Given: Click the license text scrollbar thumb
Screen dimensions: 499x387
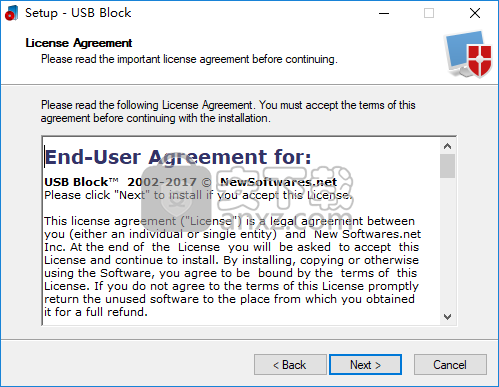Looking at the screenshot, I should point(447,166).
